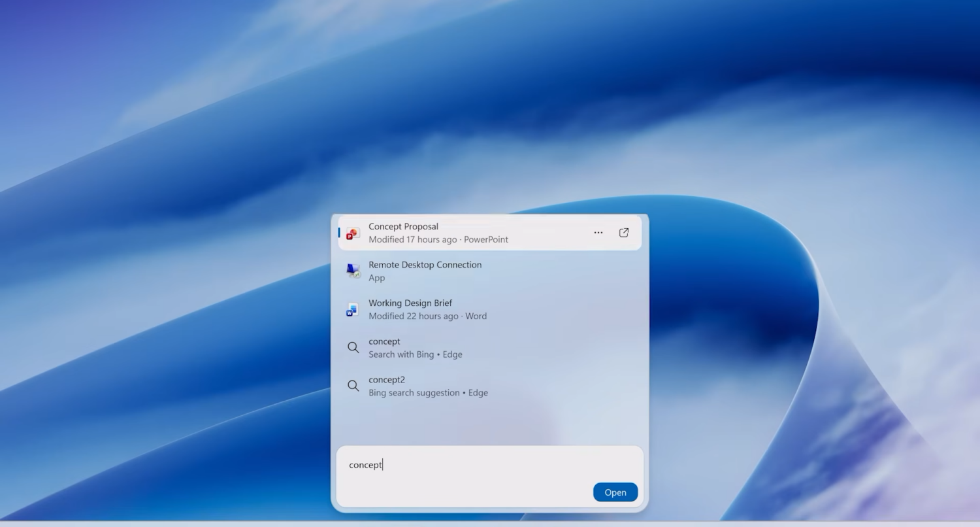Screen dimensions: 980x527
Task: Select the 'Remote Desktop Connection' result title
Action: (x=425, y=265)
